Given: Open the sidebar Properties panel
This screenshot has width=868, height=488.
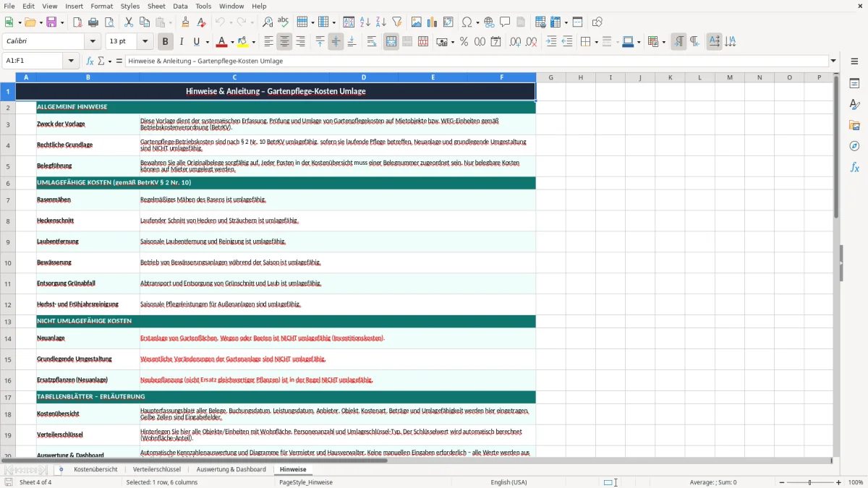Looking at the screenshot, I should 854,84.
